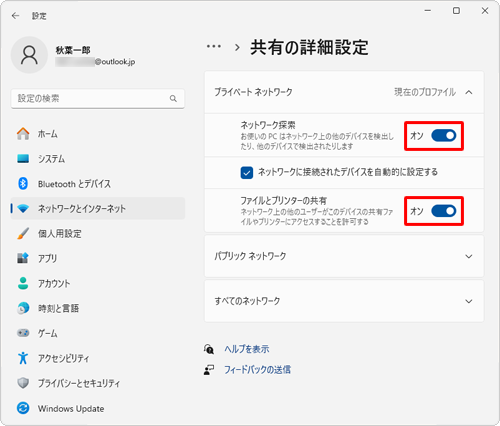
Task: Open 個人用設定 category
Action: point(98,234)
